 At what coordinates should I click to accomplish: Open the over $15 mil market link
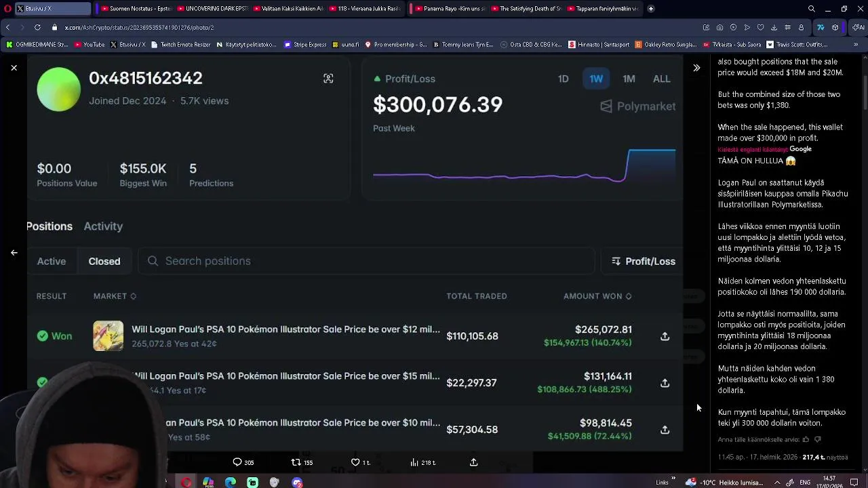tap(285, 376)
